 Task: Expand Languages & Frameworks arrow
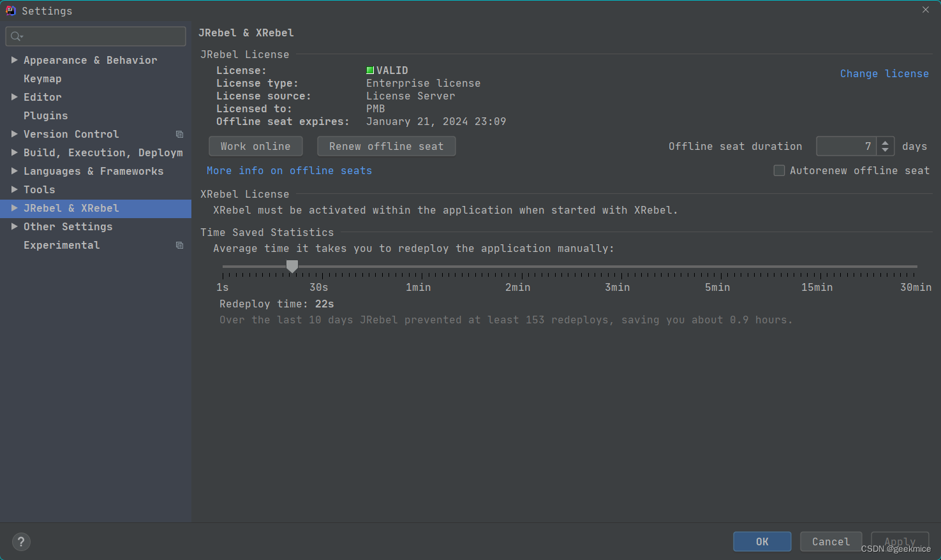(x=14, y=171)
